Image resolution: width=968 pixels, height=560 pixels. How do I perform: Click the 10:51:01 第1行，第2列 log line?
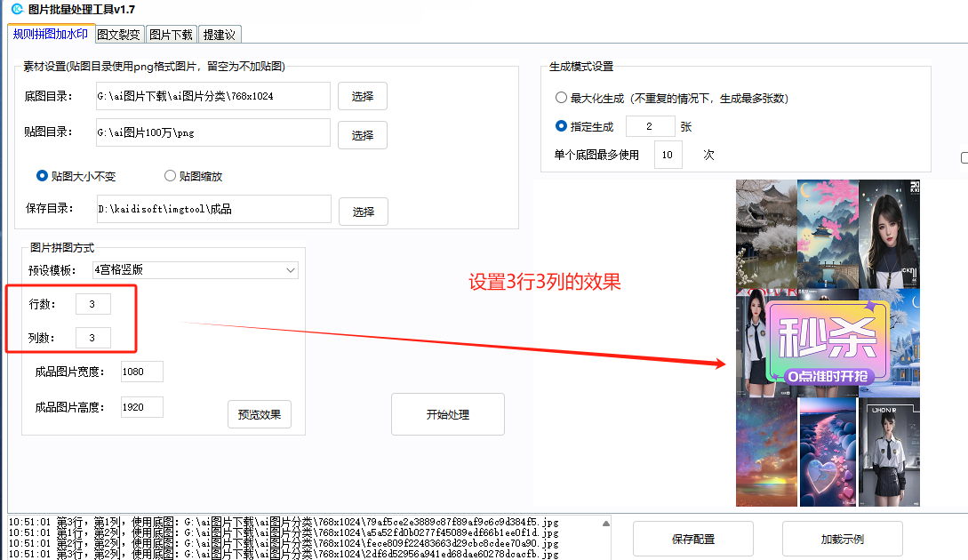(x=284, y=532)
